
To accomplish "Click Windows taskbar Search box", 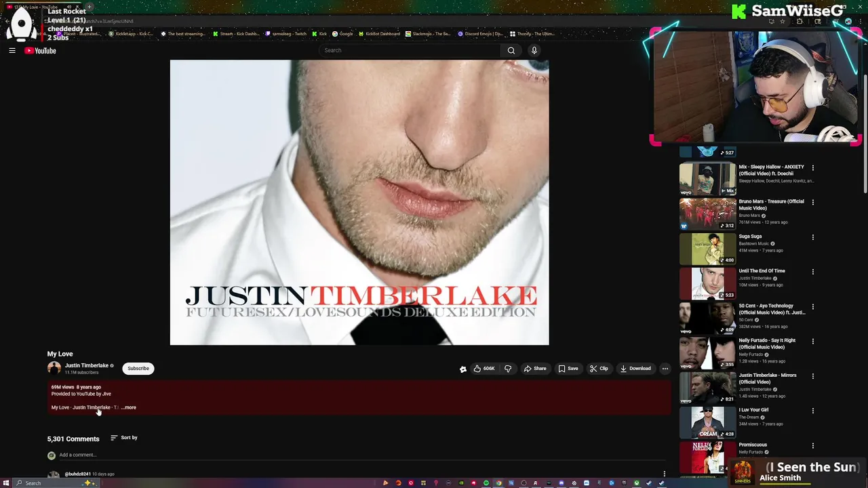I will (x=57, y=483).
